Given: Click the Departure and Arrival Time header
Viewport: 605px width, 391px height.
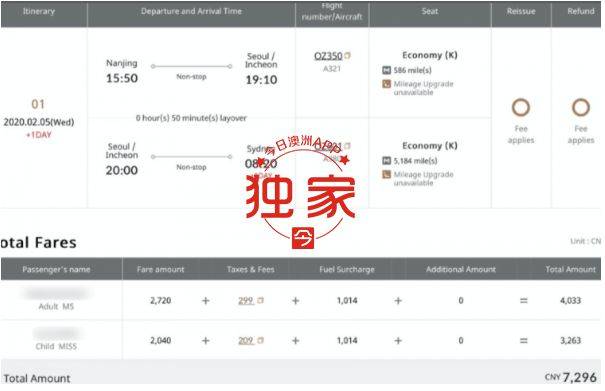Looking at the screenshot, I should click(191, 11).
